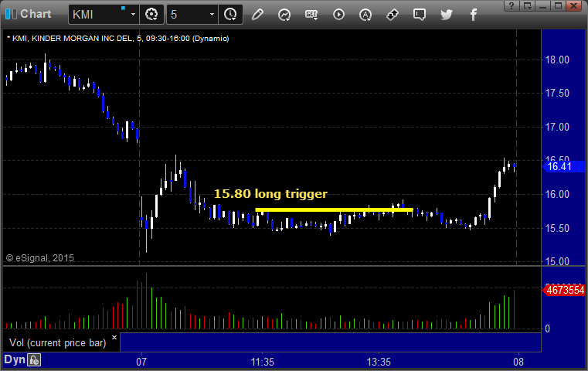Screen dimensions: 588x371
Task: Click the 17.00 price axis label
Action: pyautogui.click(x=557, y=128)
